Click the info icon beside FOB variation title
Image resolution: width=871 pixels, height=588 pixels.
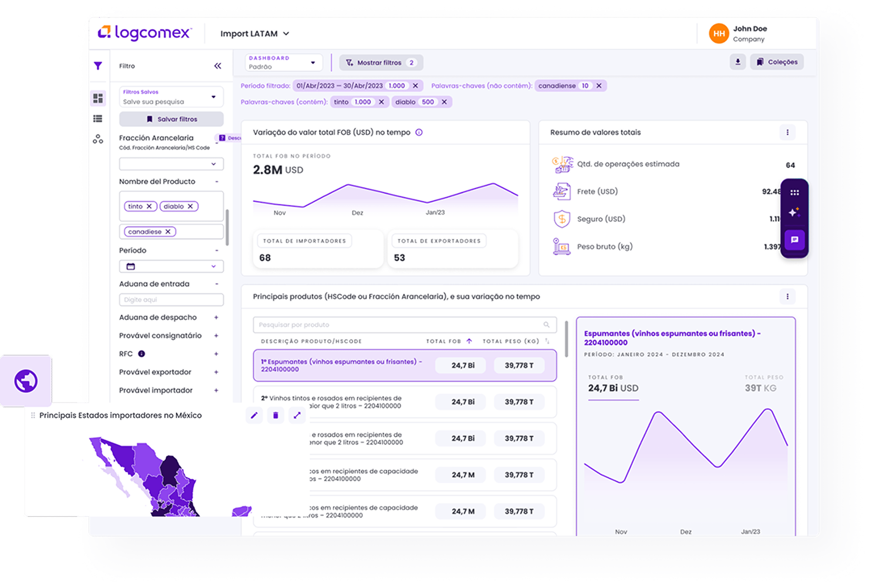coord(419,132)
